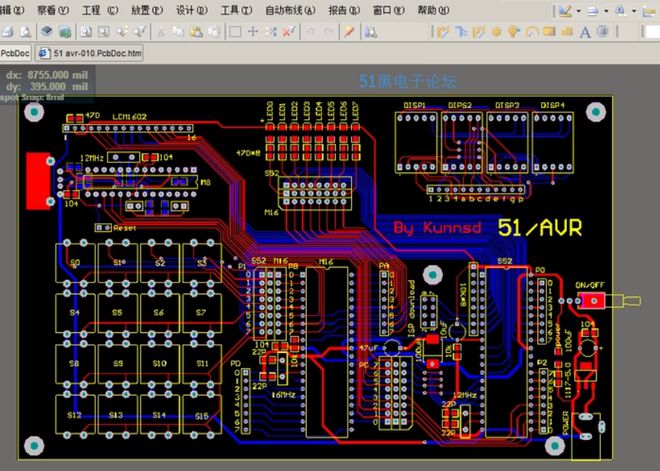Screen dimensions: 660x471
Task: Click the Undo arrow icon
Action: coord(311,32)
